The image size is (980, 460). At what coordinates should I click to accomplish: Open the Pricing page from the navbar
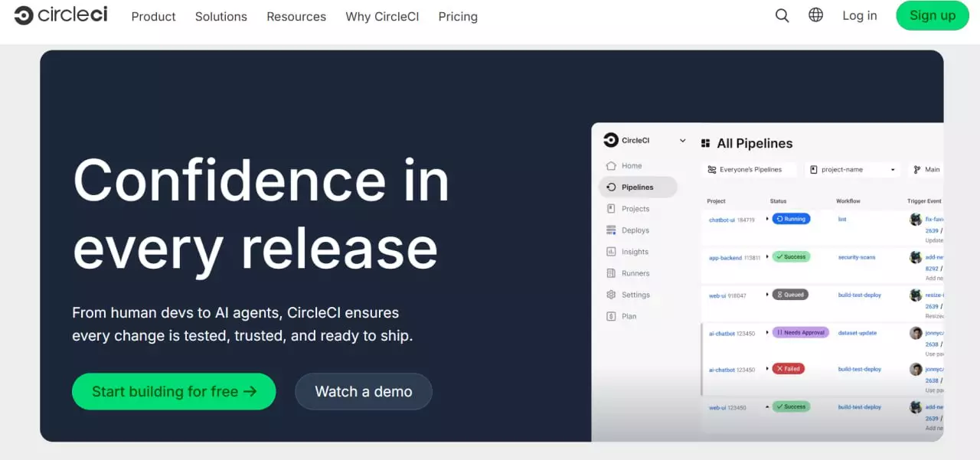click(x=457, y=16)
